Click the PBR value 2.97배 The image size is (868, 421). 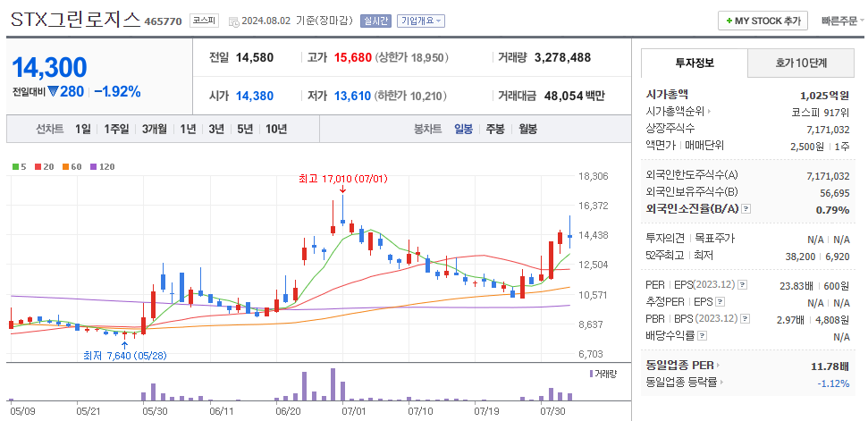(792, 319)
